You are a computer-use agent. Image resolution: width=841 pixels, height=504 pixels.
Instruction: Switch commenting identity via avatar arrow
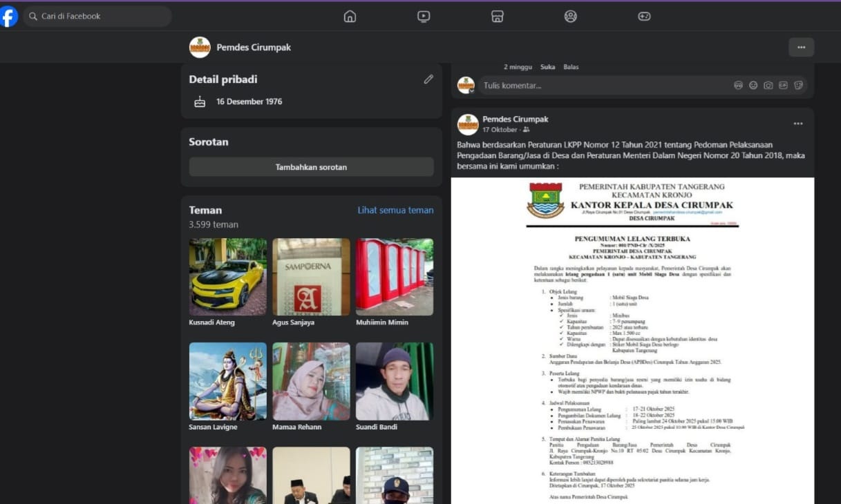(472, 91)
